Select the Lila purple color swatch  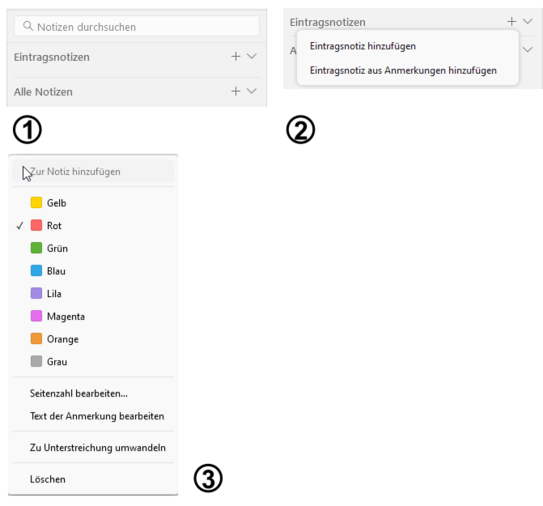pyautogui.click(x=36, y=293)
